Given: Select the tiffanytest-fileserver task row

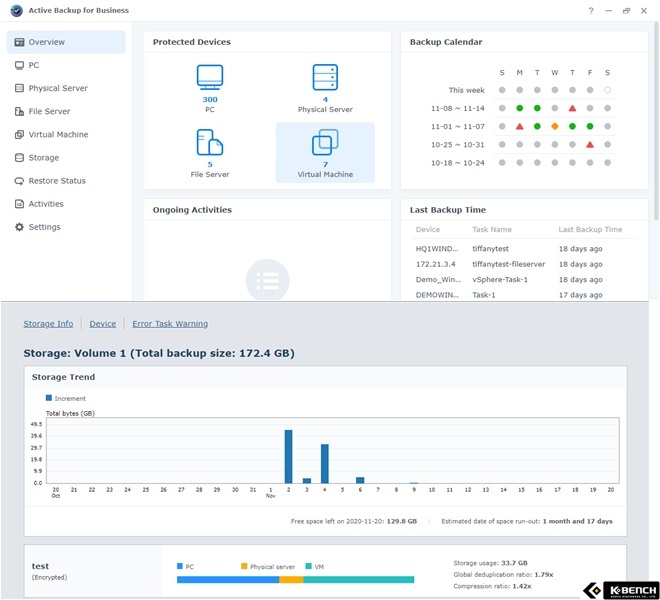Looking at the screenshot, I should [524, 264].
